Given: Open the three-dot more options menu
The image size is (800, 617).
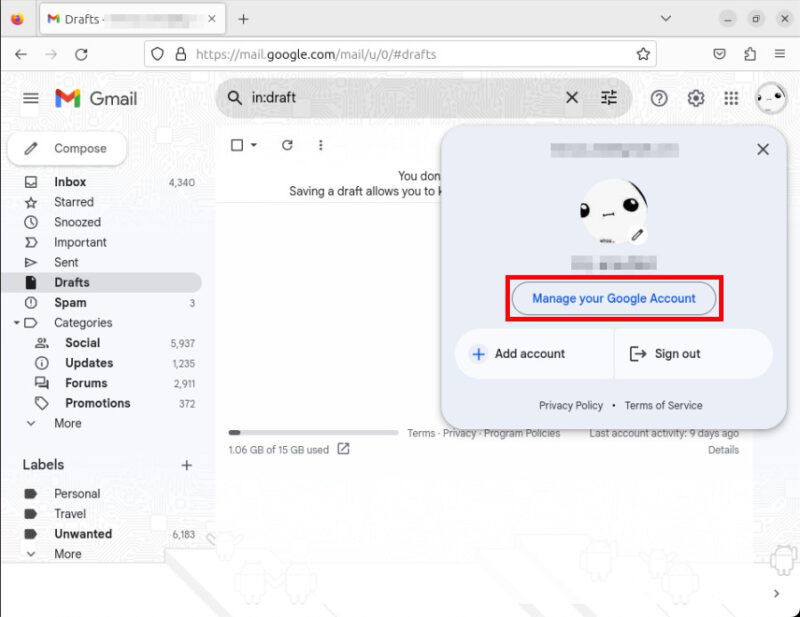Looking at the screenshot, I should point(320,145).
